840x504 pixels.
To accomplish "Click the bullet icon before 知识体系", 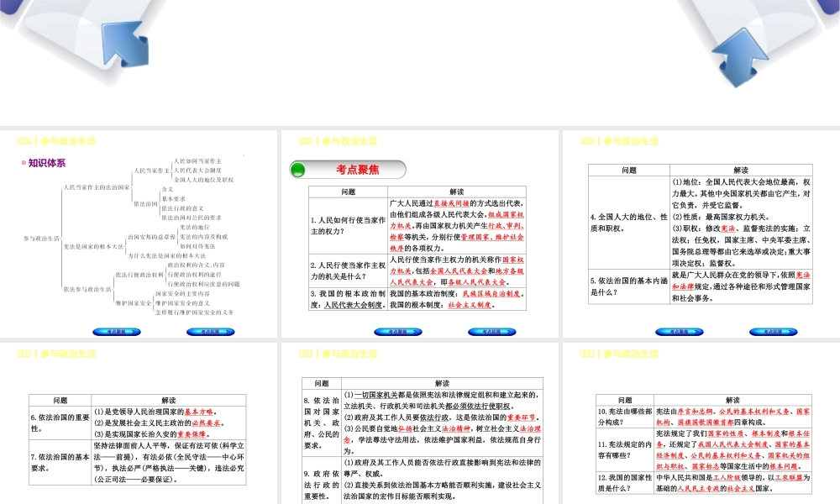I will click(x=24, y=163).
